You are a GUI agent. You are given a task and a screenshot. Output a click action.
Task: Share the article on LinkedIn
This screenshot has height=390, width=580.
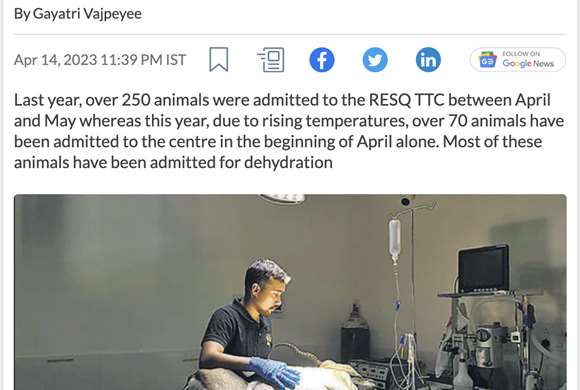(x=428, y=60)
